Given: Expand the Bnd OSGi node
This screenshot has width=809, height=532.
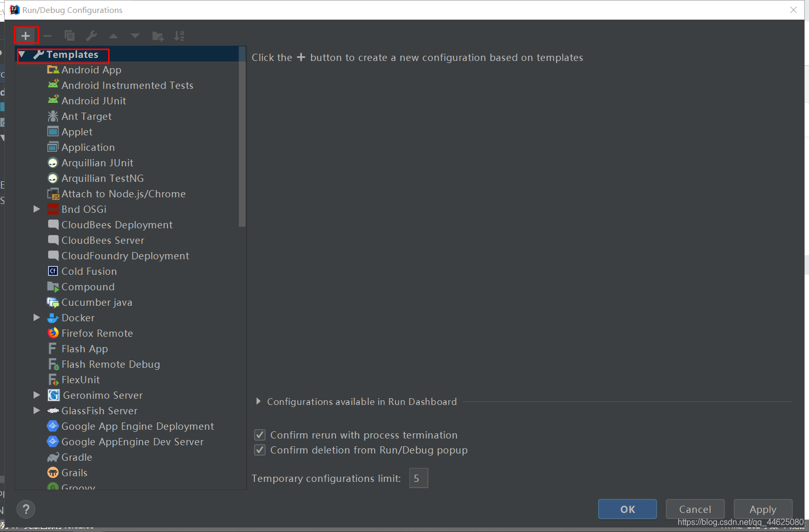Looking at the screenshot, I should pos(37,209).
